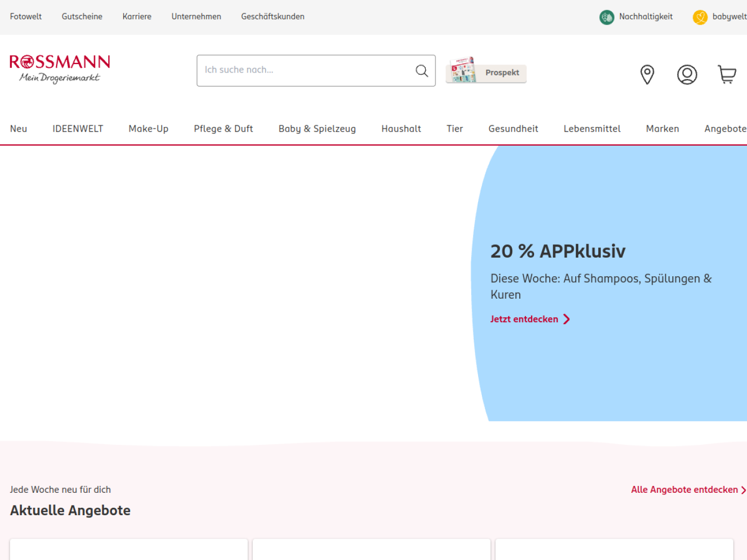This screenshot has height=560, width=747.
Task: Click the yellow babywelt icon
Action: coord(700,18)
